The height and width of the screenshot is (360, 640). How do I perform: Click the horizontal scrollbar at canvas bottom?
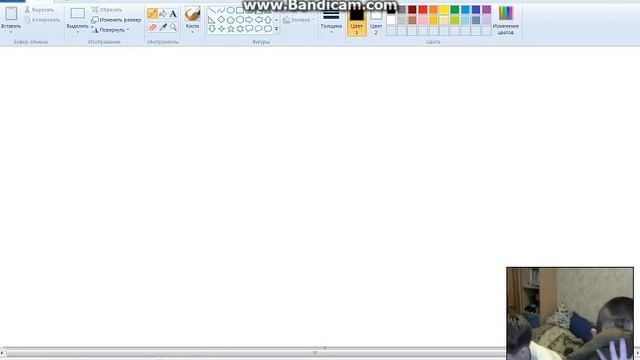[x=256, y=352]
